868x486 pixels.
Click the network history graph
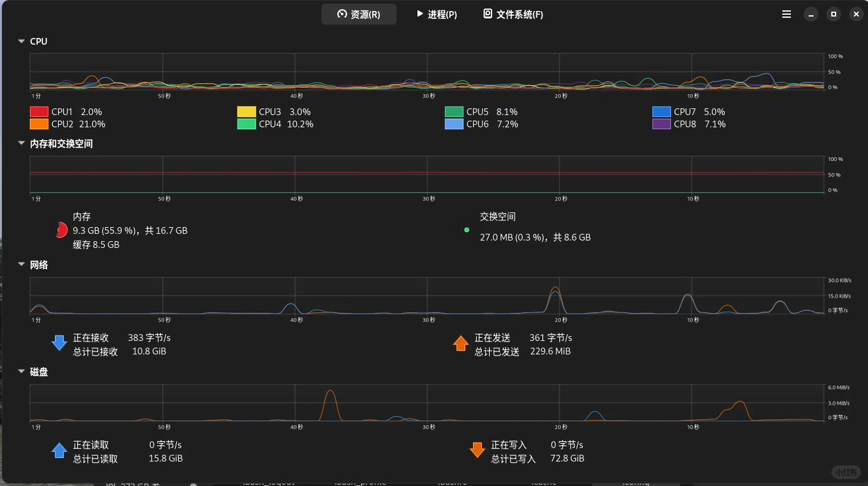coord(427,296)
